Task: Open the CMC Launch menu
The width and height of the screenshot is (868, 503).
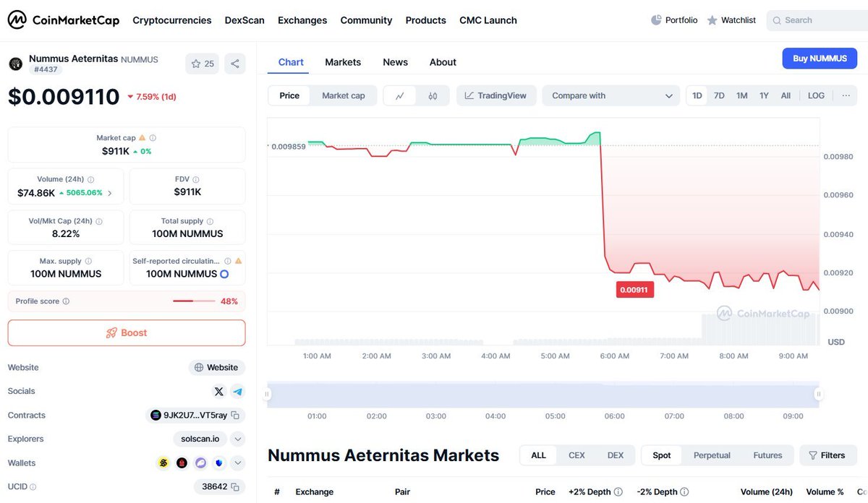Action: 488,20
